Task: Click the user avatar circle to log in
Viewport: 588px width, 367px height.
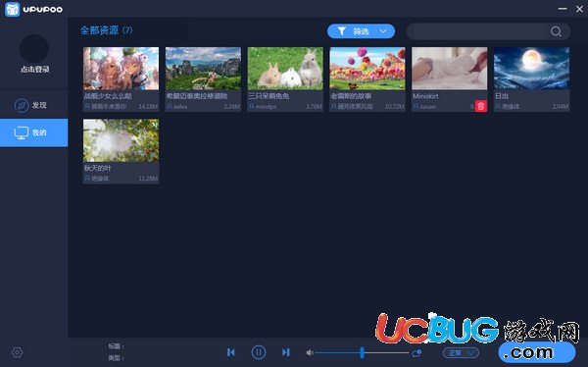Action: tap(33, 48)
